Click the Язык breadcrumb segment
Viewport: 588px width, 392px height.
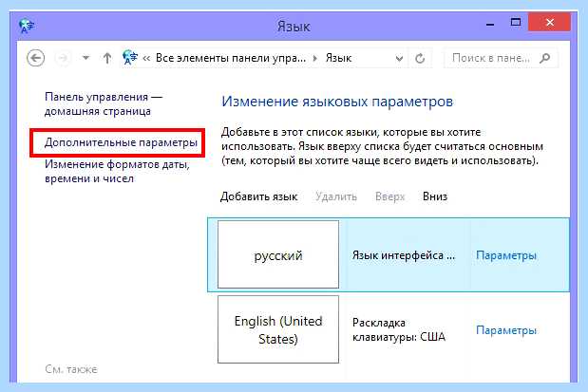pos(338,58)
